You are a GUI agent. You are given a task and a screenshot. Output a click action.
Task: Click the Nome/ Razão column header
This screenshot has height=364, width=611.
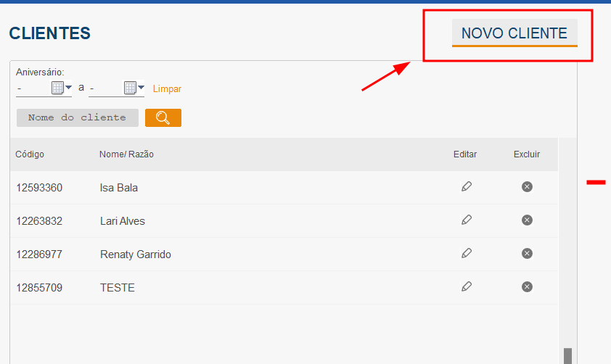pos(126,154)
